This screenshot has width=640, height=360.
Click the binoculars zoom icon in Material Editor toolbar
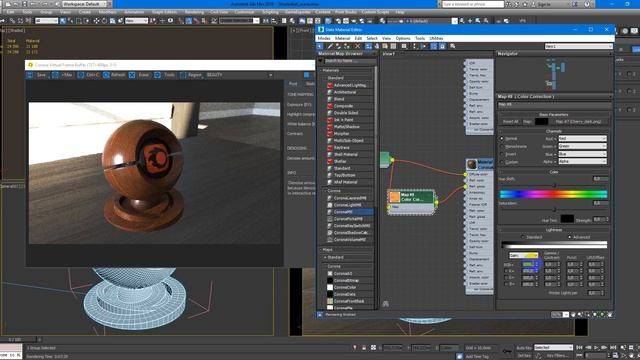pos(453,46)
